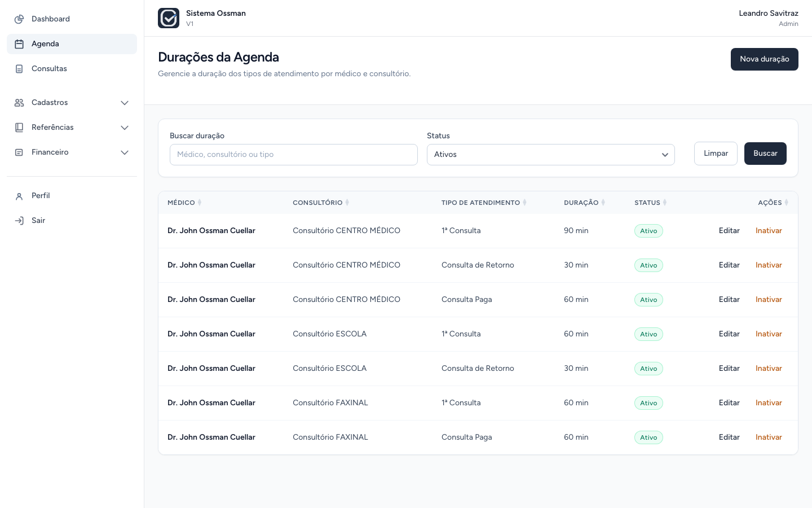Click the Limpar button
The height and width of the screenshot is (508, 812).
(716, 154)
